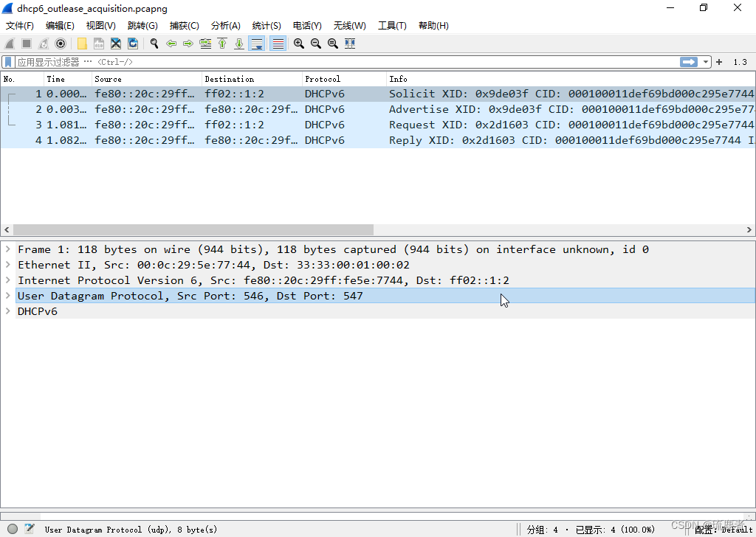Stop the running capture
Image resolution: width=756 pixels, height=537 pixels.
point(27,44)
